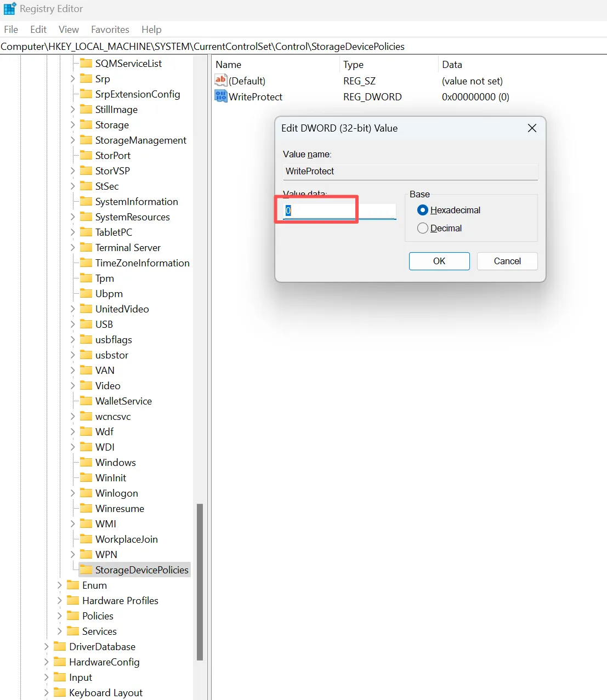Select the Hexadecimal base radio button
The height and width of the screenshot is (700, 607).
(x=423, y=210)
